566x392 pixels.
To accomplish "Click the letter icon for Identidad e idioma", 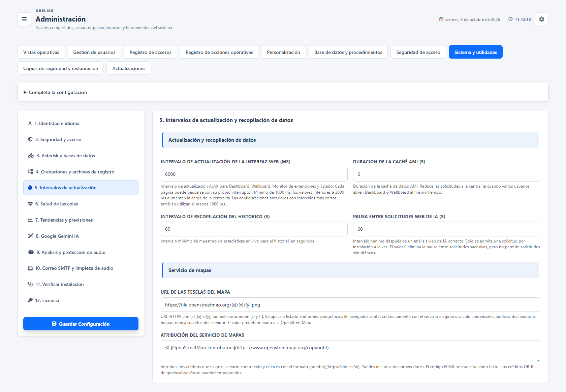I will click(x=30, y=123).
